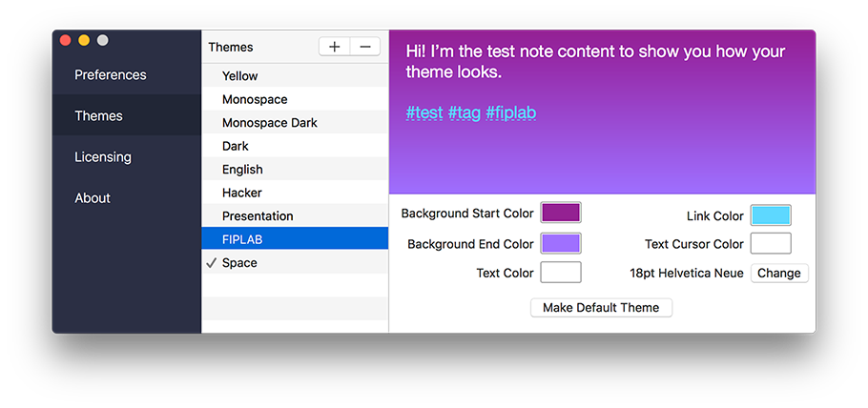Select the Presentation theme from list
The width and height of the screenshot is (868, 408).
(258, 216)
